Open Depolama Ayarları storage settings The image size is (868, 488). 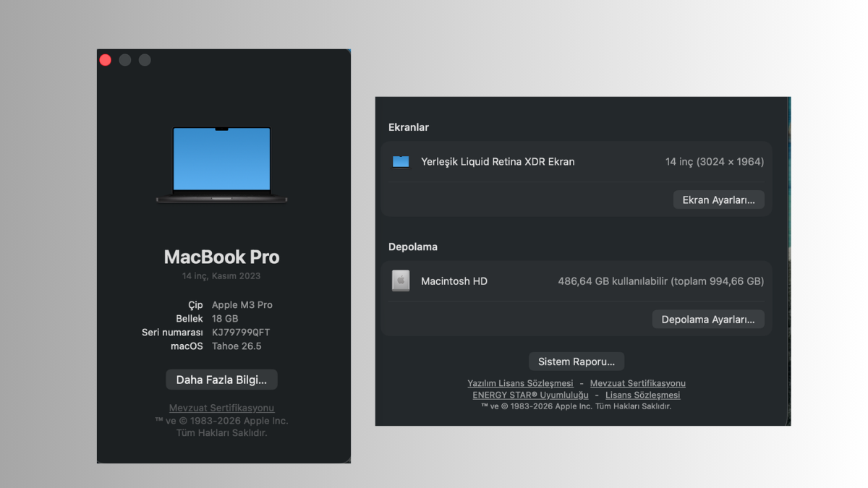(x=708, y=320)
